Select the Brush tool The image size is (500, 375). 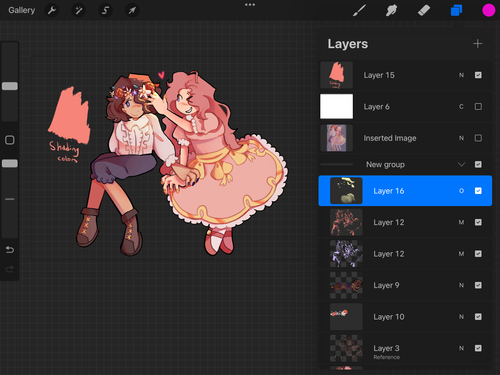359,10
